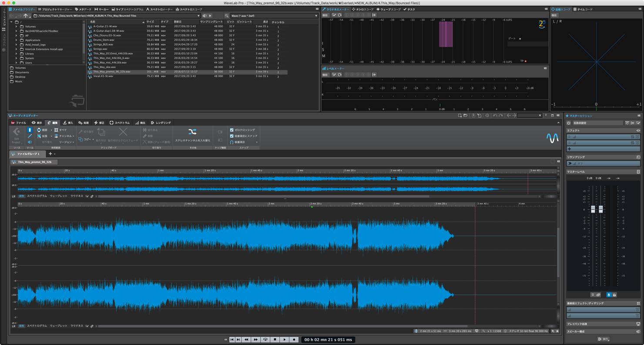This screenshot has width=644, height=345.
Task: Expand the Applications folder in tree
Action: (17, 40)
